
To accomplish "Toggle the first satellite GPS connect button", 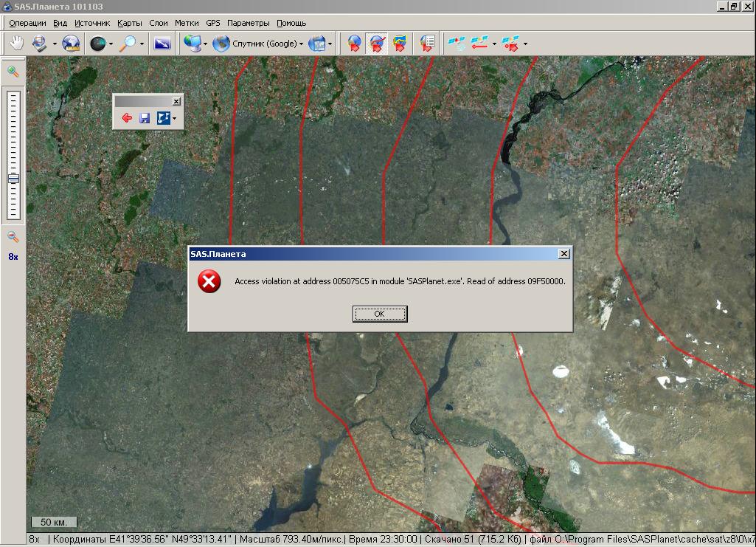I will (457, 44).
